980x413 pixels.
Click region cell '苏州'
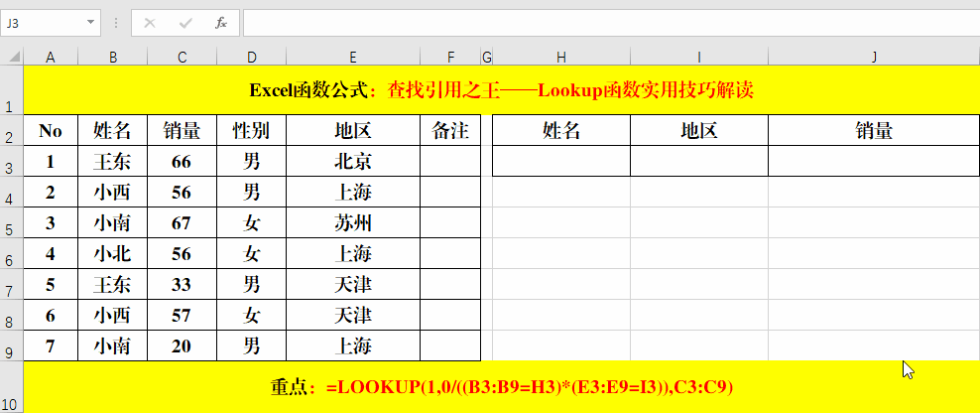pyautogui.click(x=353, y=222)
